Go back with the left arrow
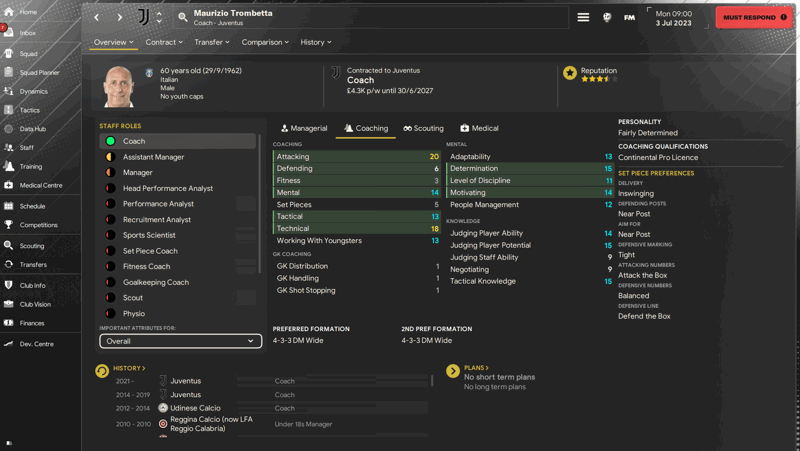 tap(96, 17)
